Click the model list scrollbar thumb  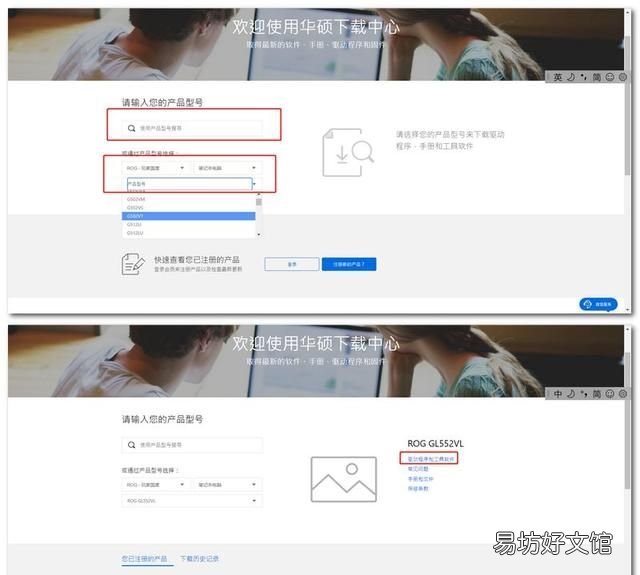tap(259, 202)
